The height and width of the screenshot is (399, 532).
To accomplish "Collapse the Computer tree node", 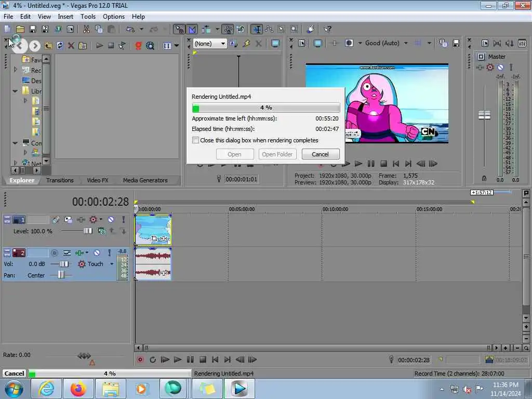I will pyautogui.click(x=15, y=143).
